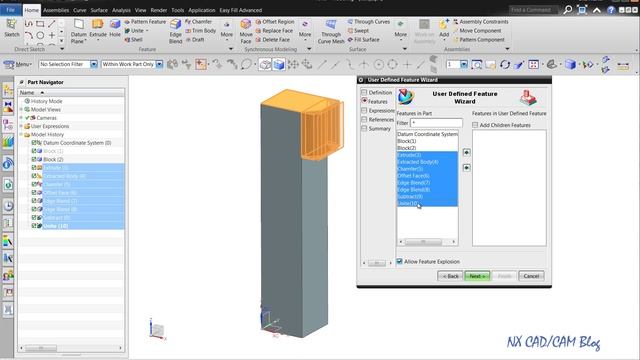Viewport: 640px width, 360px height.
Task: Open the Feature group More dropdown
Action: (227, 31)
